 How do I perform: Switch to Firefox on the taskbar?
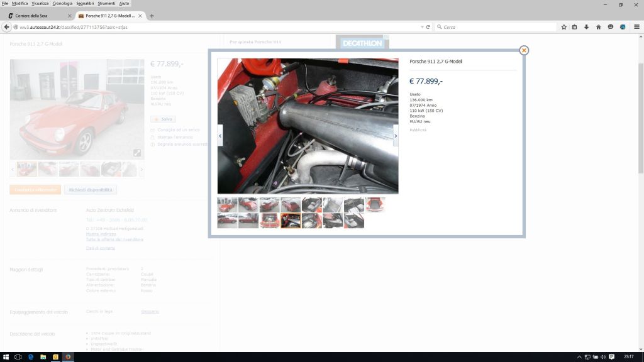[x=68, y=357]
